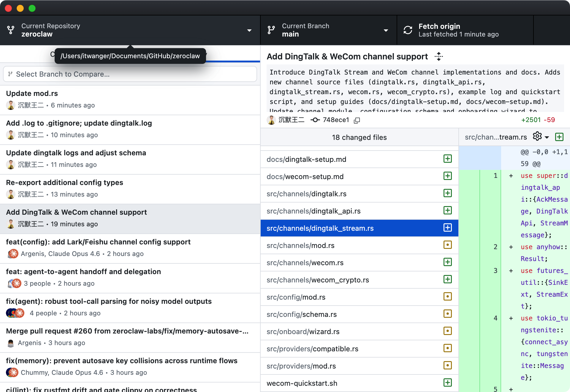Image resolution: width=570 pixels, height=392 pixels.
Task: Click the added-file icon for docs/wecom-setup.md
Action: pos(447,176)
